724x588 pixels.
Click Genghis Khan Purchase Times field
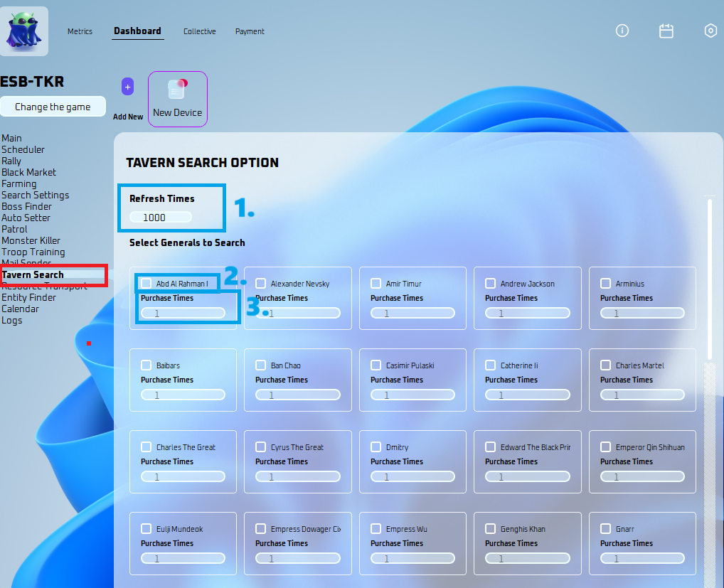coord(527,558)
